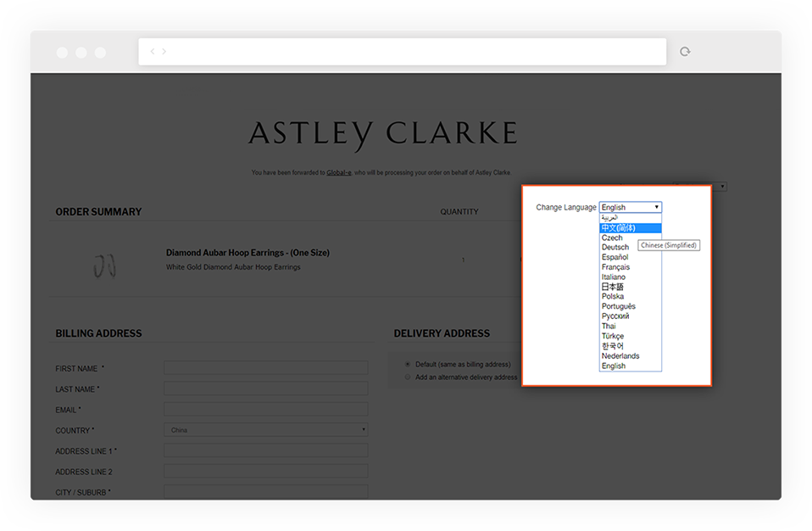This screenshot has height=531, width=812.
Task: Select default delivery same as billing address
Action: (408, 364)
